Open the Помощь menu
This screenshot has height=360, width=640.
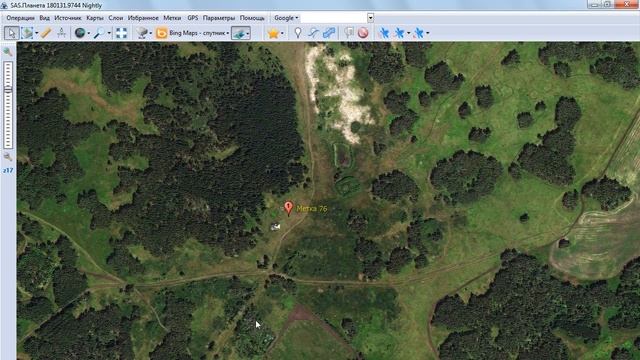[x=252, y=18]
